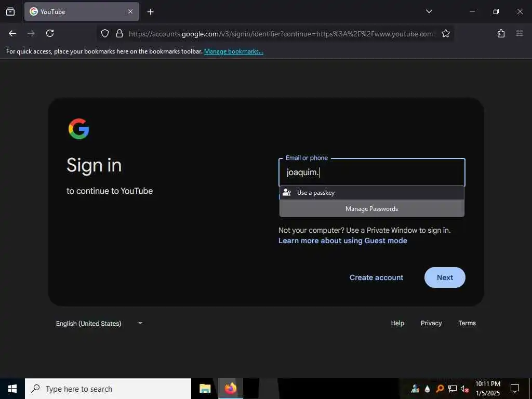Open a new browser tab
The image size is (532, 399).
[x=150, y=12]
